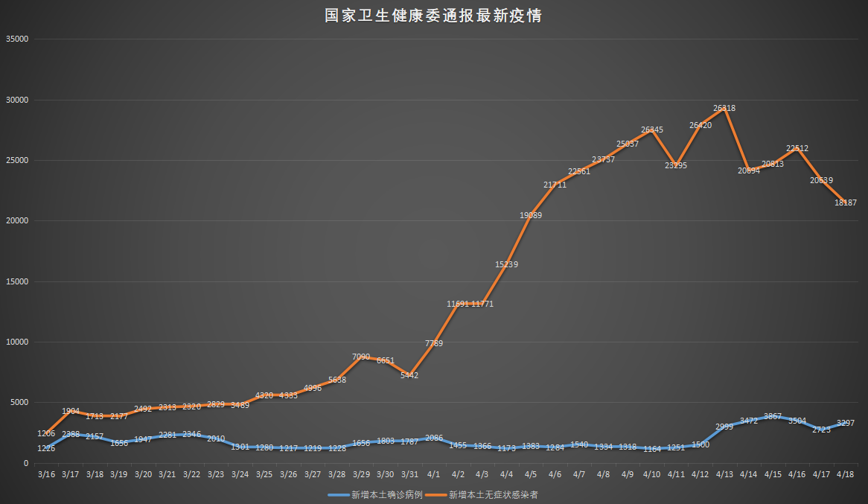The height and width of the screenshot is (504, 868).
Task: Select the data label 18187
Action: pos(846,202)
